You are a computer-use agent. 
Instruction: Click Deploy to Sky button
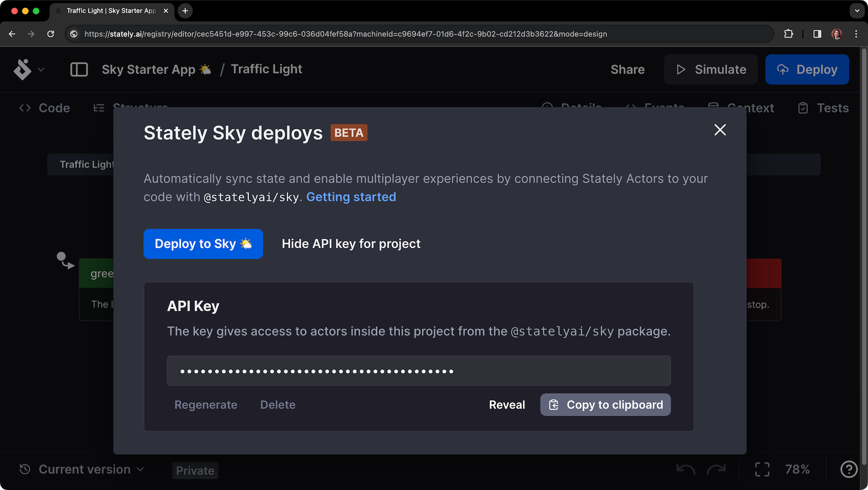(x=203, y=243)
